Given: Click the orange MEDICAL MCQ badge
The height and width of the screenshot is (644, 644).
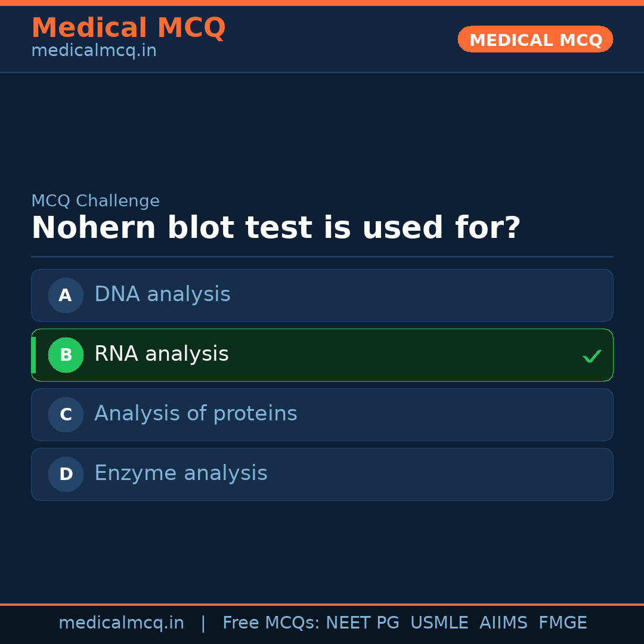Looking at the screenshot, I should tap(535, 40).
